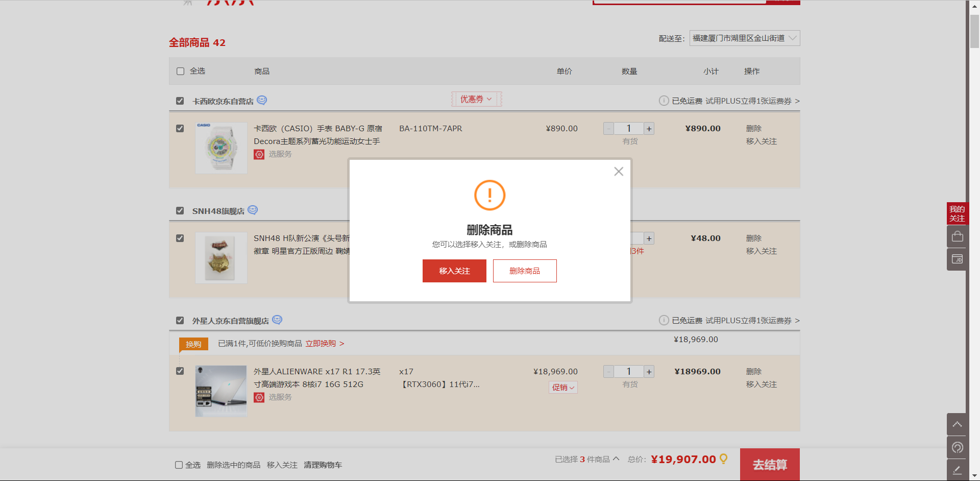
Task: Open chat icon for SNH48旗舰店
Action: click(x=253, y=210)
